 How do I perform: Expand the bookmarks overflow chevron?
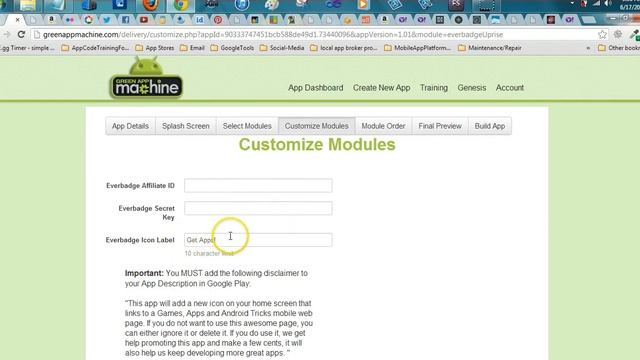click(588, 48)
